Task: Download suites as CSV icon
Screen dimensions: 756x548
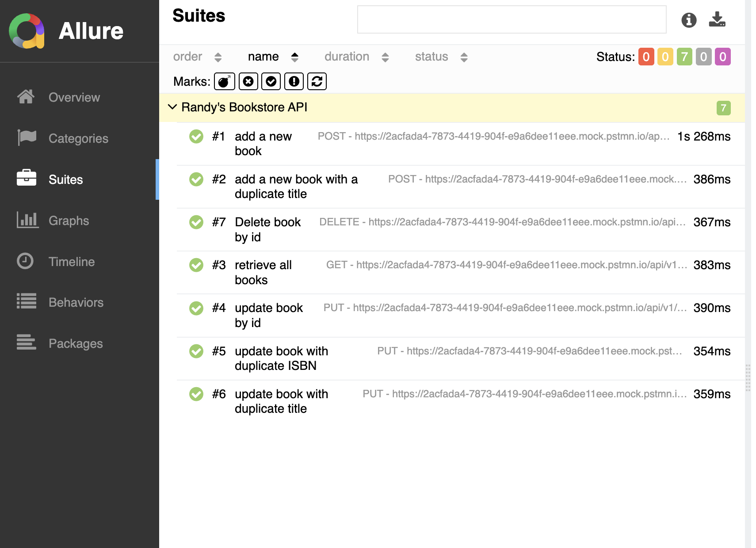Action: [717, 19]
